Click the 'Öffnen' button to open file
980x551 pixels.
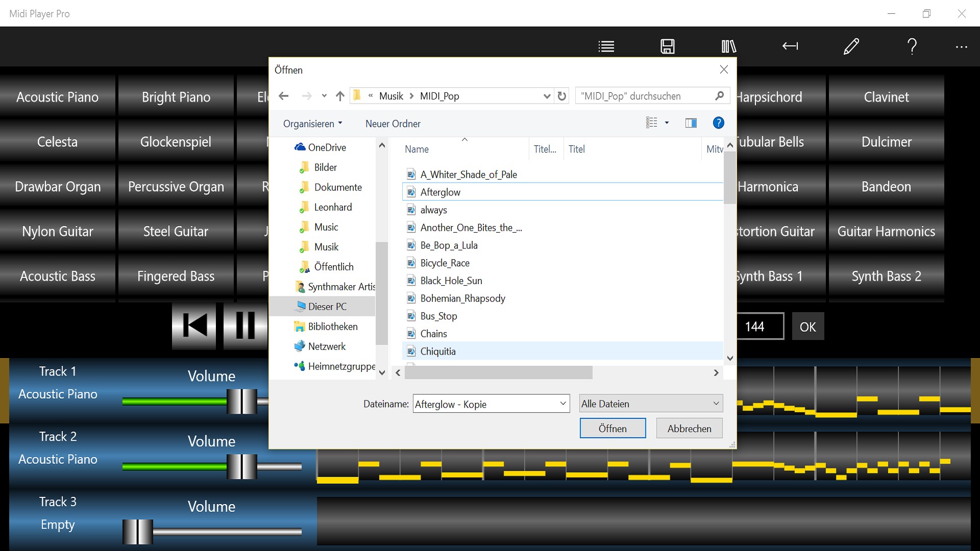click(612, 428)
